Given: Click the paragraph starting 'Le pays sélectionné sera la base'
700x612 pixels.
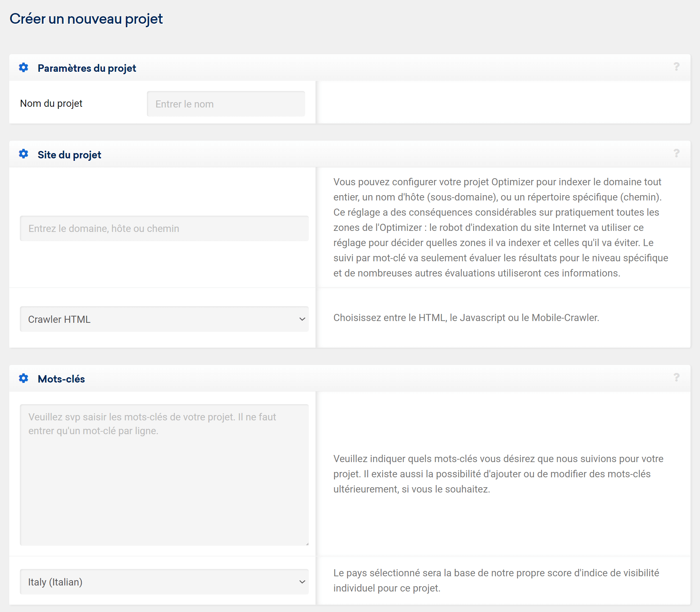Looking at the screenshot, I should (496, 580).
